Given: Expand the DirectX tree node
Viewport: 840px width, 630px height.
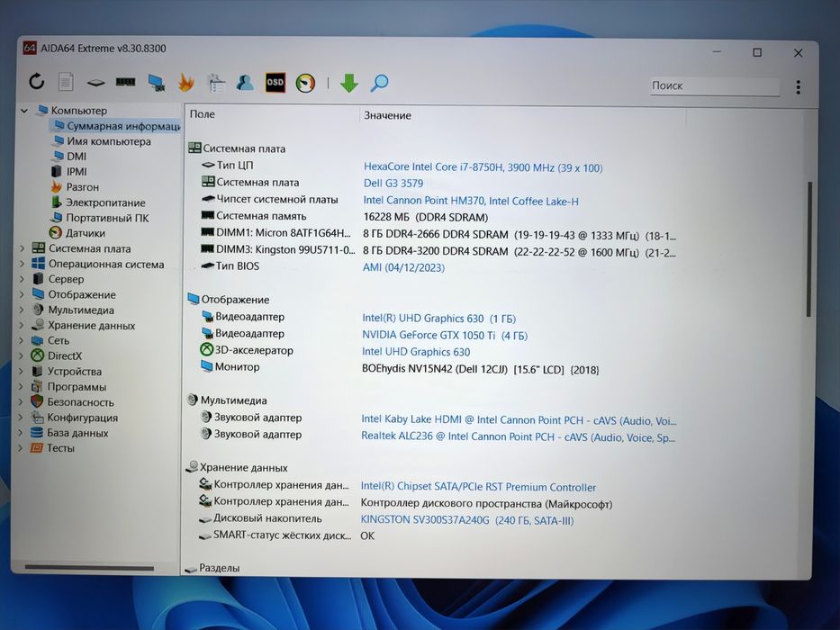Looking at the screenshot, I should [22, 355].
